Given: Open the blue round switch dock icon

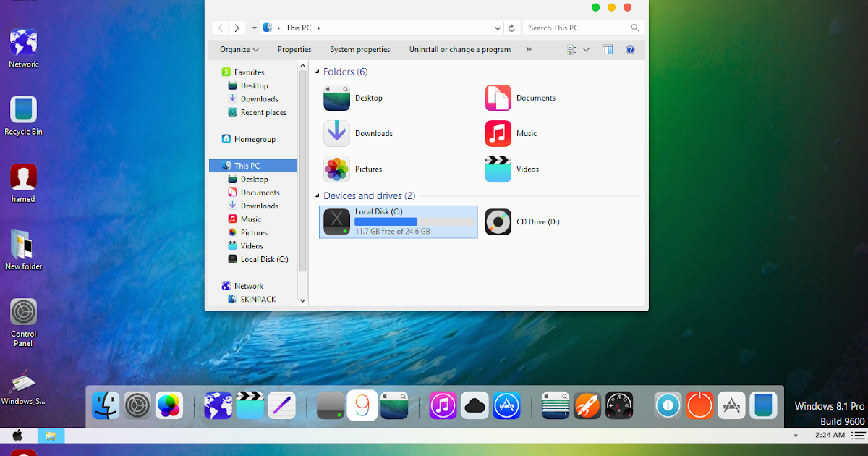Looking at the screenshot, I should click(668, 405).
